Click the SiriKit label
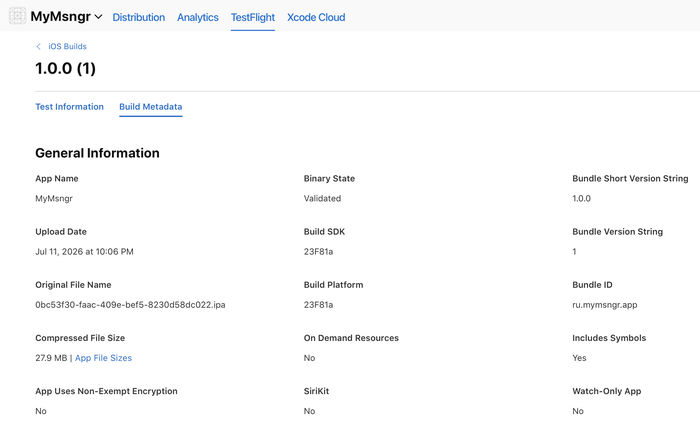The width and height of the screenshot is (700, 432). pos(316,391)
